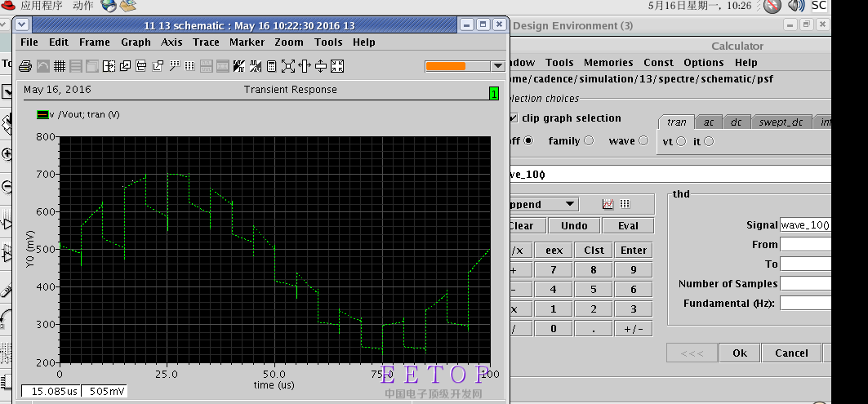Click the plot icon in calculator
The image size is (868, 404).
(x=608, y=204)
